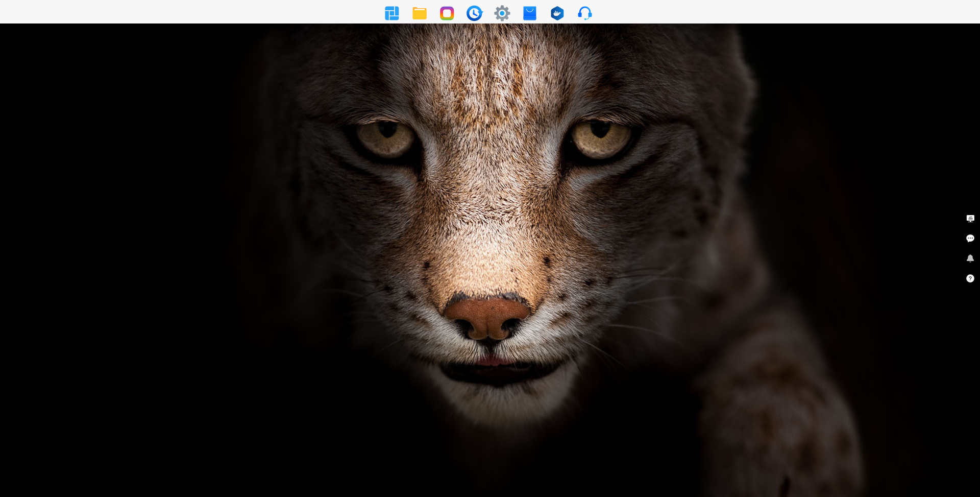Open help with the question mark icon
980x497 pixels.
pyautogui.click(x=970, y=278)
